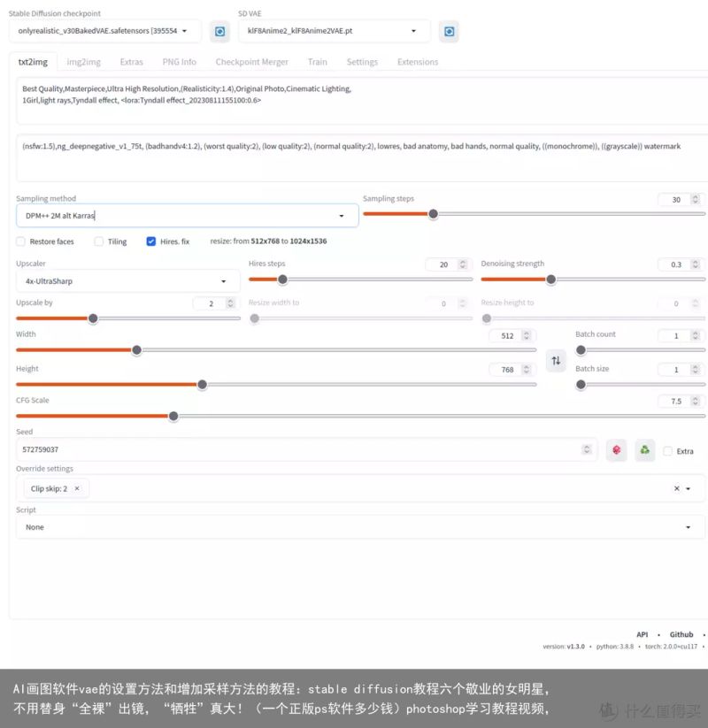Open the Extensions tab

pyautogui.click(x=418, y=62)
